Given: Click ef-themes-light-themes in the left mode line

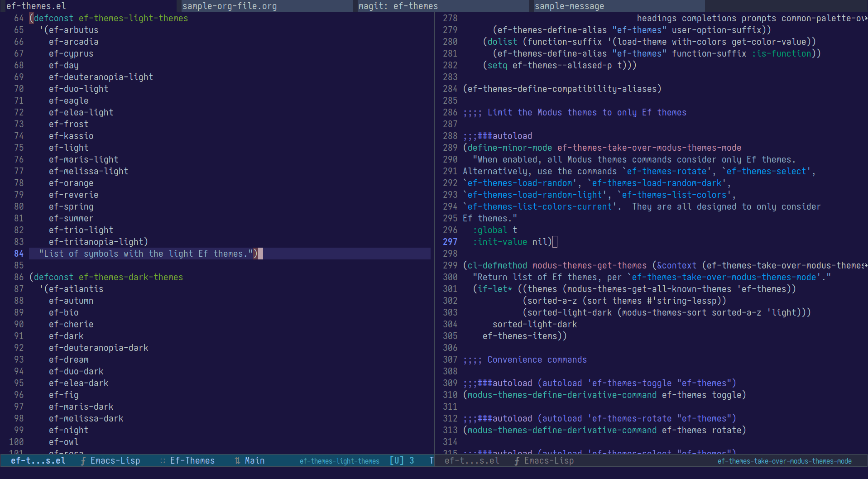Looking at the screenshot, I should pyautogui.click(x=340, y=461).
